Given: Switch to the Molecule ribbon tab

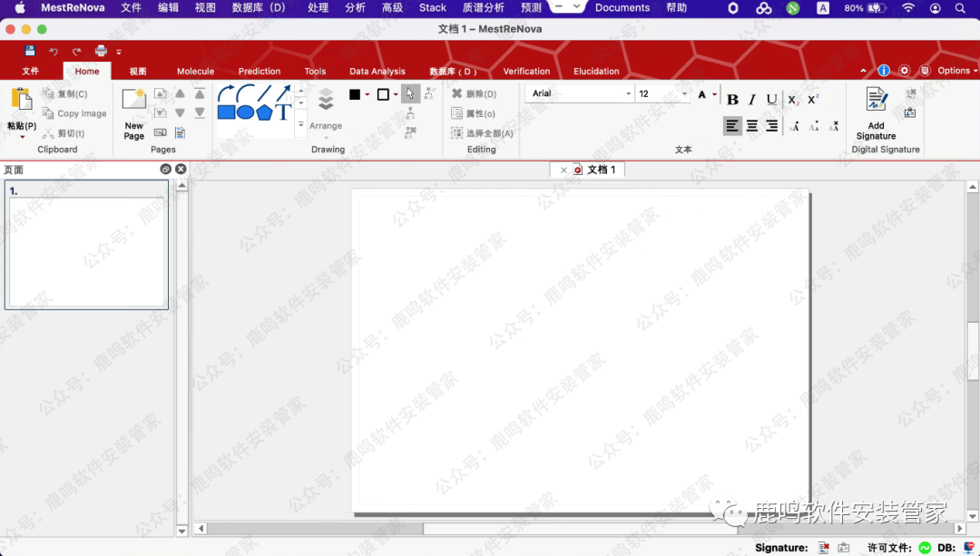Looking at the screenshot, I should pos(195,71).
